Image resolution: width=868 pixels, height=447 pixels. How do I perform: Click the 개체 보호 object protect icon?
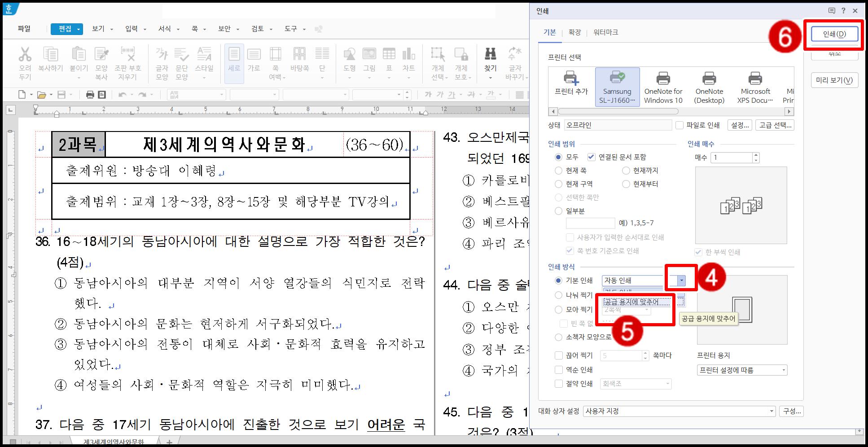coord(461,54)
